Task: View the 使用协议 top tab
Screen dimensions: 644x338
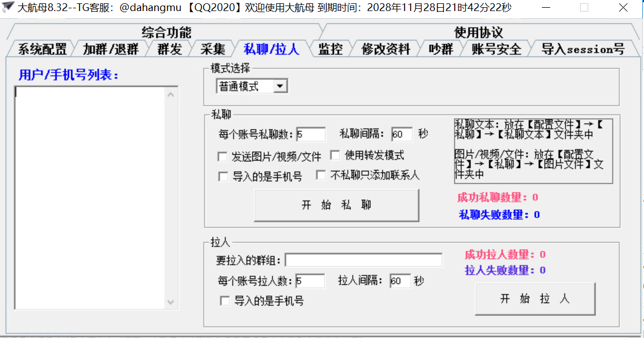Action: (x=478, y=32)
